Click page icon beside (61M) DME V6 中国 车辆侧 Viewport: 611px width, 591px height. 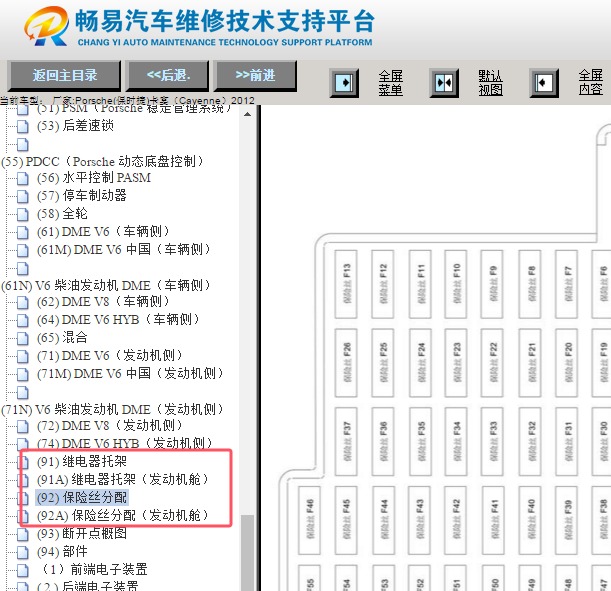pos(23,250)
